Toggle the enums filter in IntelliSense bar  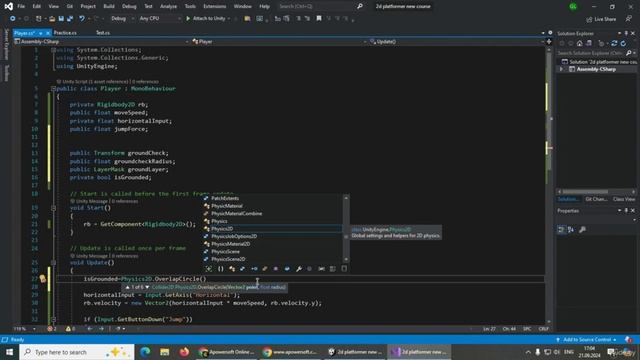pyautogui.click(x=265, y=269)
